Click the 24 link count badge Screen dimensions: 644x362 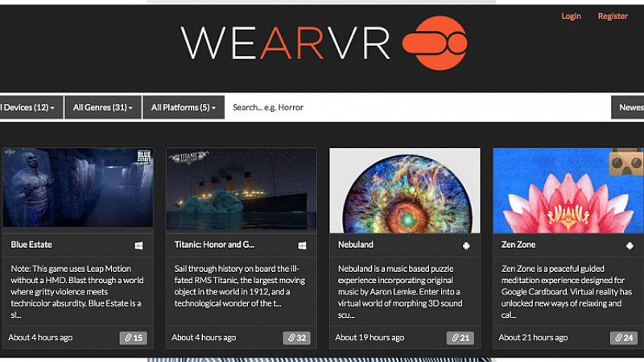(x=623, y=338)
